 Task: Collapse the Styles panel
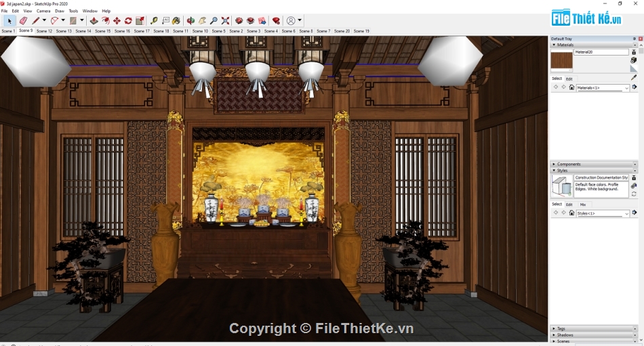554,170
